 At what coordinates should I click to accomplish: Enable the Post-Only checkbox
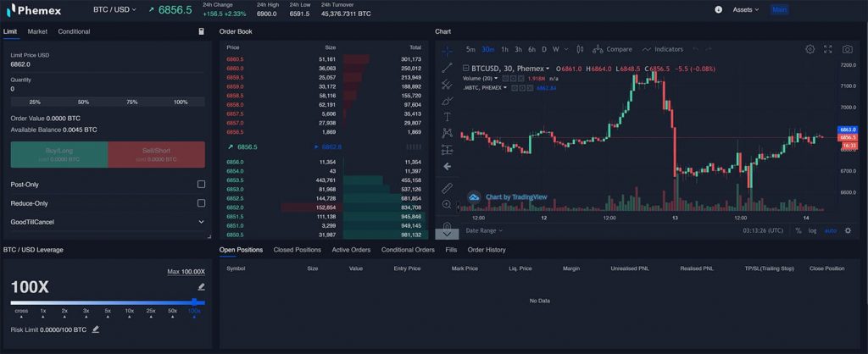[202, 184]
